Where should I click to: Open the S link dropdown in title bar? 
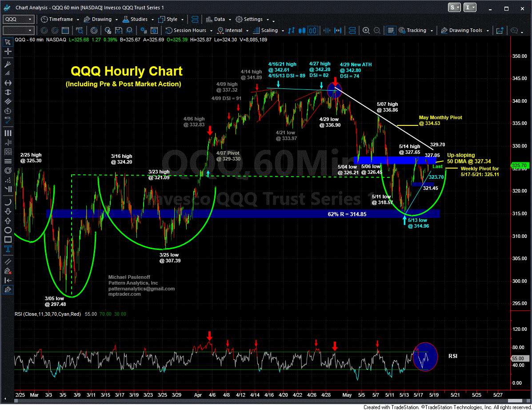(x=454, y=8)
